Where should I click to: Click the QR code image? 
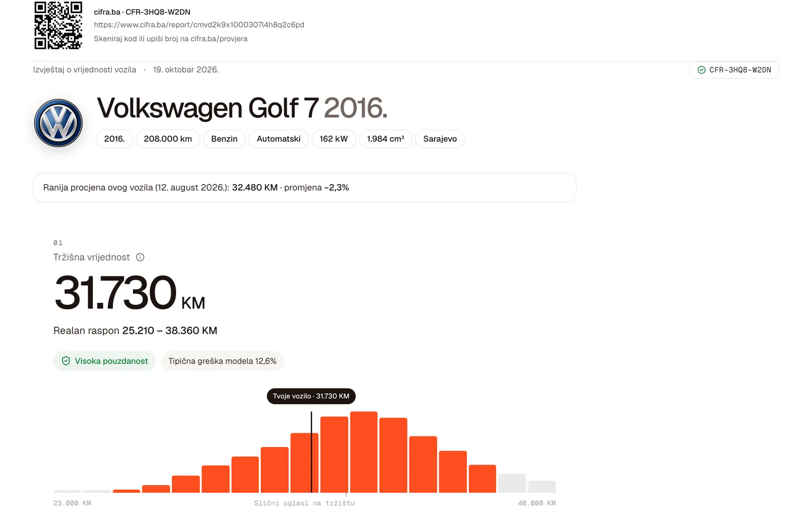coord(58,25)
